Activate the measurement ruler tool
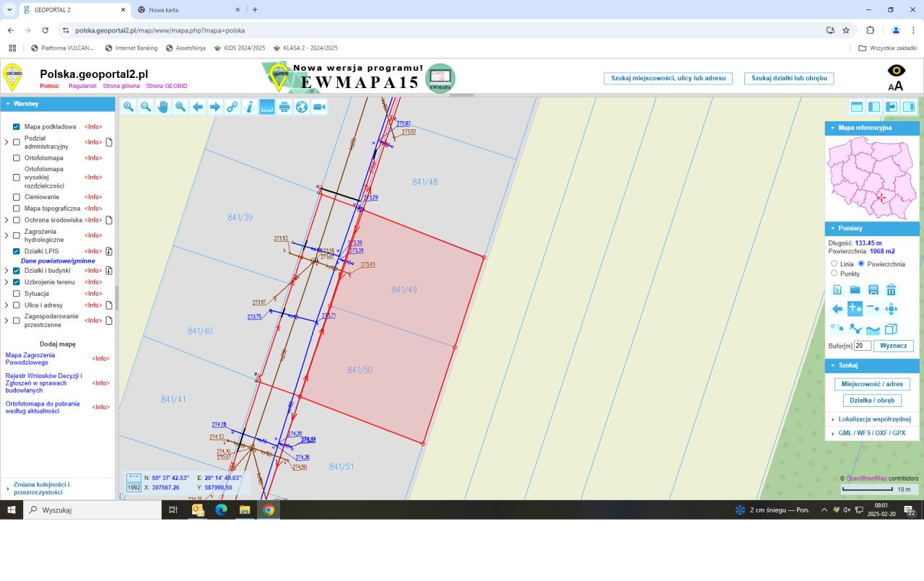 coord(267,107)
